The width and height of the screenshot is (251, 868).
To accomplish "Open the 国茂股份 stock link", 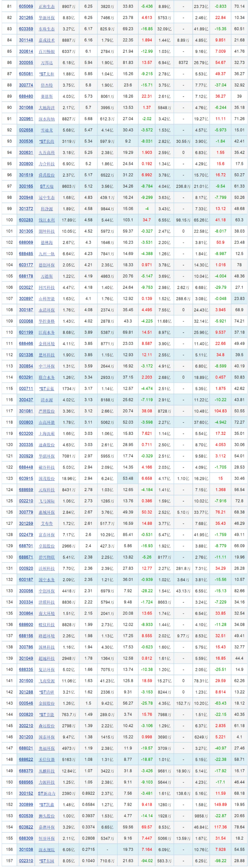I will (47, 479).
